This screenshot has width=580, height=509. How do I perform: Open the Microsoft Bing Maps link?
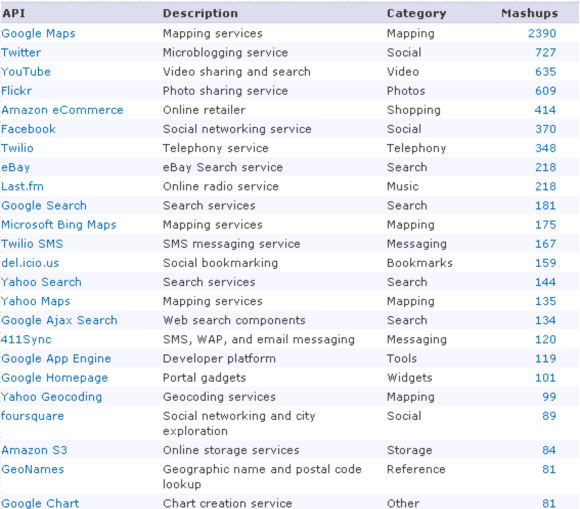pos(59,225)
